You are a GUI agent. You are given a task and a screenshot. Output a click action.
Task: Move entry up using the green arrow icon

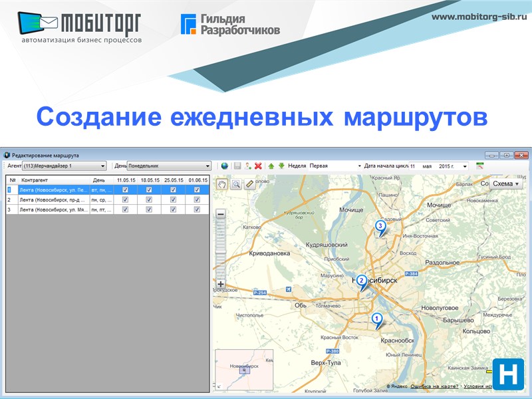click(271, 165)
